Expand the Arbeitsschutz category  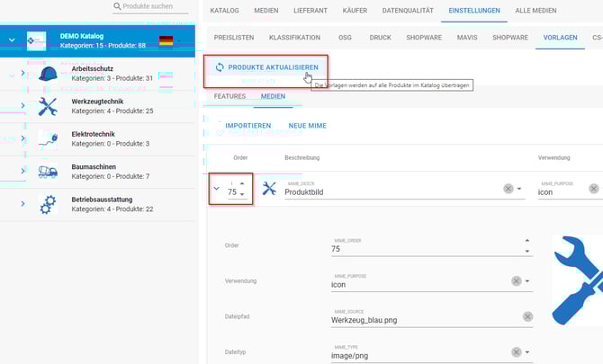(22, 73)
